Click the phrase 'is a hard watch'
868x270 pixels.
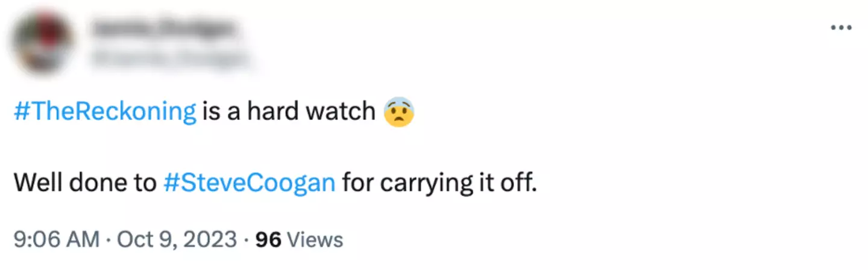(289, 112)
